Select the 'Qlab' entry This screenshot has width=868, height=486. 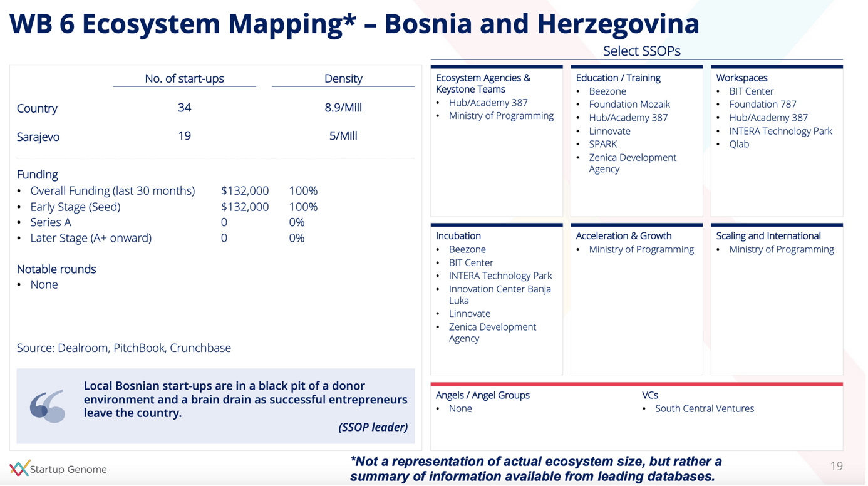click(739, 144)
